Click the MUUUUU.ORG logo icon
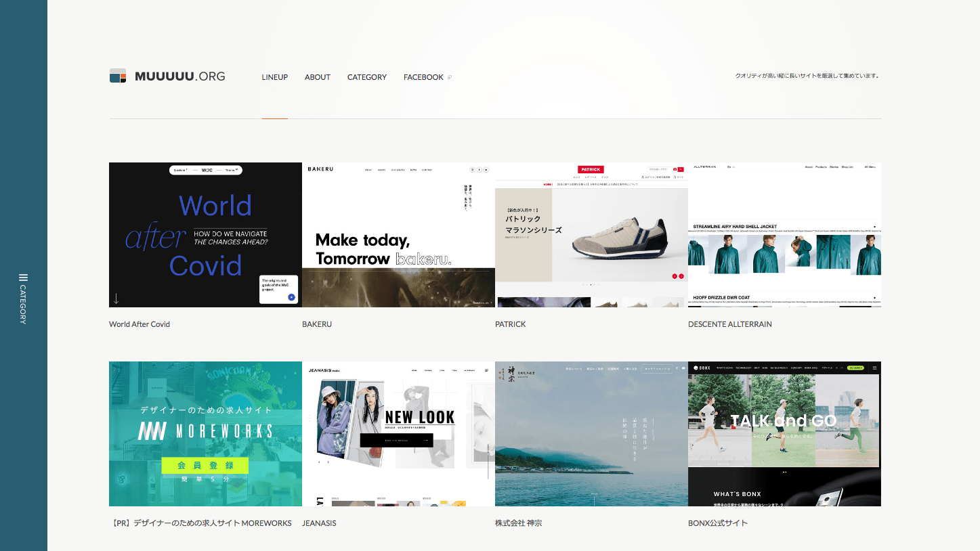The image size is (980, 551). pos(118,76)
